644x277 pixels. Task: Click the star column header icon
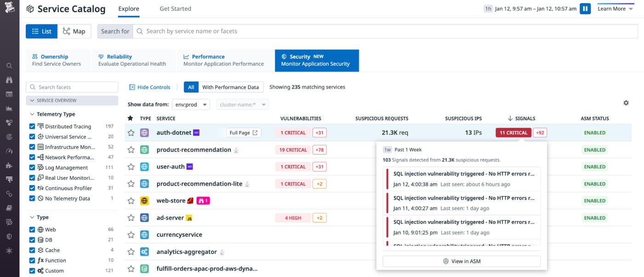tap(130, 118)
